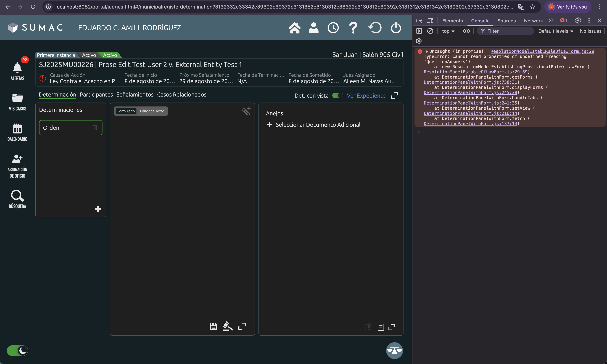This screenshot has height=364, width=607.
Task: Click the Ver Expediente link
Action: (366, 96)
